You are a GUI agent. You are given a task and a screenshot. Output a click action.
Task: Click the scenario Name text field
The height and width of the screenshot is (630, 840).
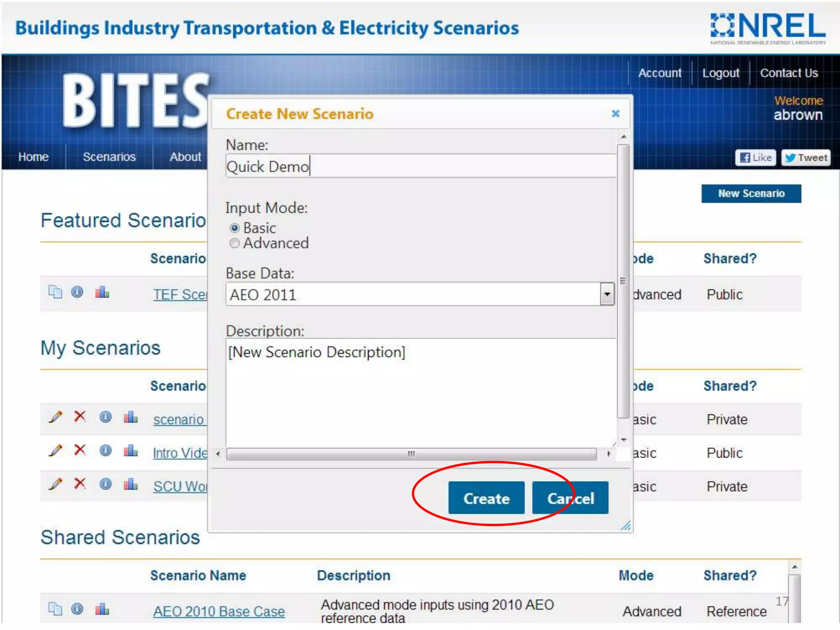[420, 167]
